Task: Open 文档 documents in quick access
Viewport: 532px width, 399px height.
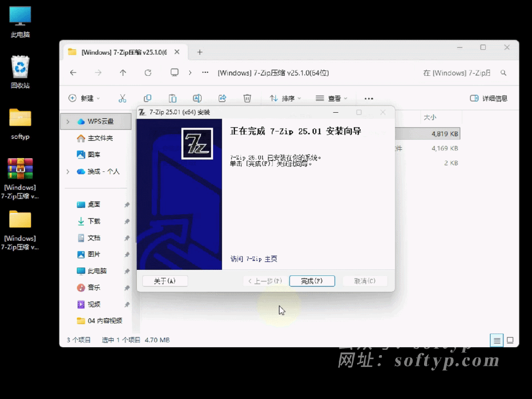Action: [89, 238]
